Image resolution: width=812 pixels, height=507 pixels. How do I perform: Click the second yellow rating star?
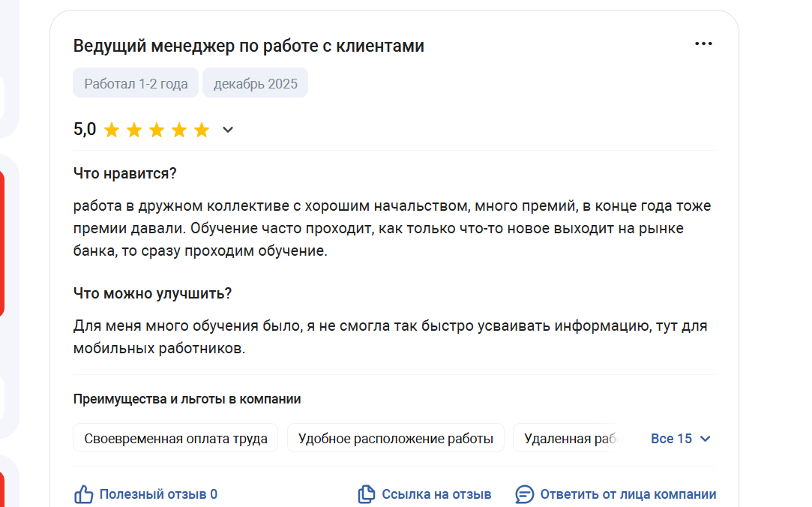(134, 130)
